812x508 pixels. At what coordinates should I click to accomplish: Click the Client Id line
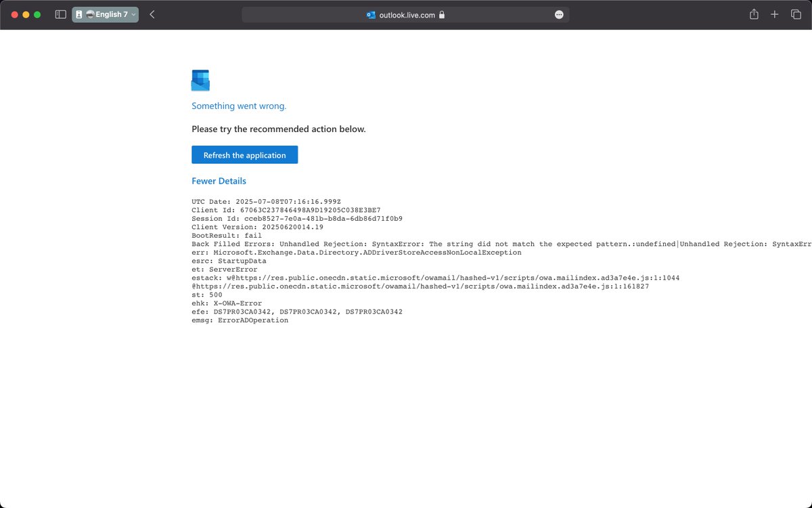(x=286, y=210)
